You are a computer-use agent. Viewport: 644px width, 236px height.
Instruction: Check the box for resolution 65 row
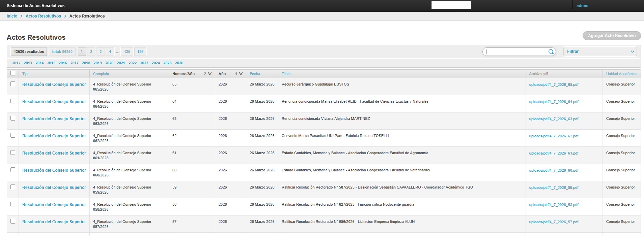tap(13, 84)
